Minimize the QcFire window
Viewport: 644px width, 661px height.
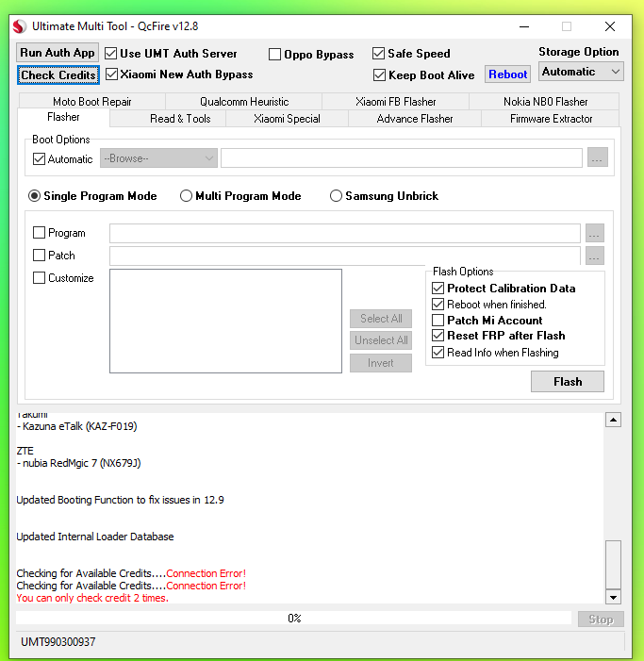coord(524,26)
